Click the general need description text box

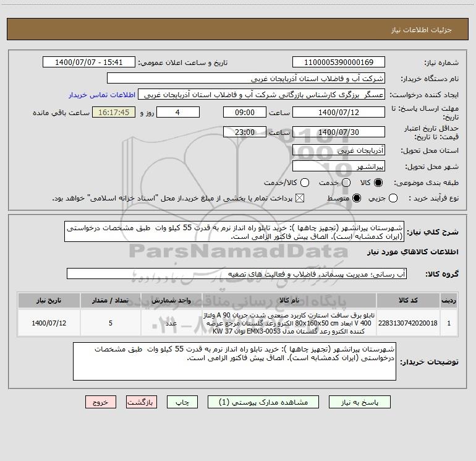[234, 232]
